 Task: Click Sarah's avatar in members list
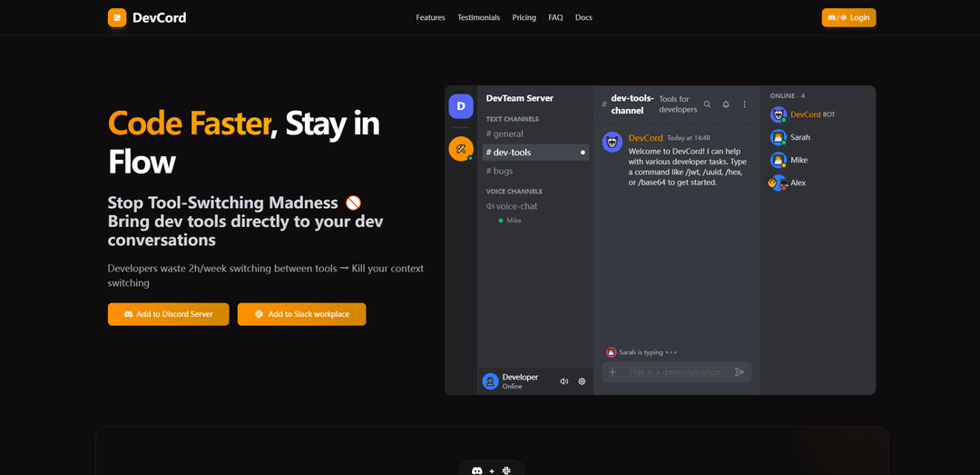coord(779,137)
